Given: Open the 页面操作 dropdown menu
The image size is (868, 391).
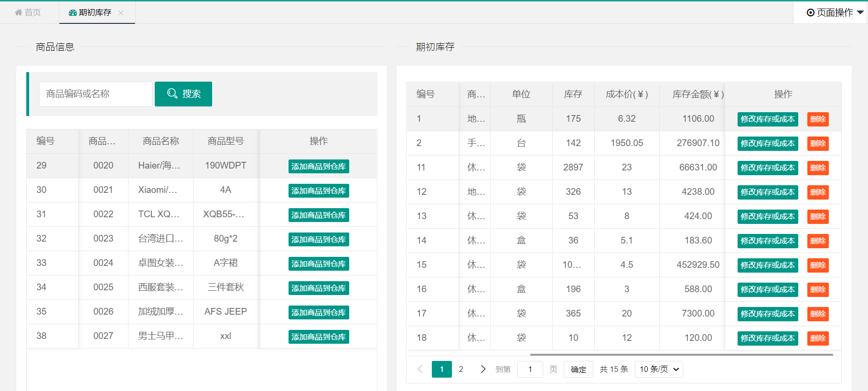Looking at the screenshot, I should 835,12.
